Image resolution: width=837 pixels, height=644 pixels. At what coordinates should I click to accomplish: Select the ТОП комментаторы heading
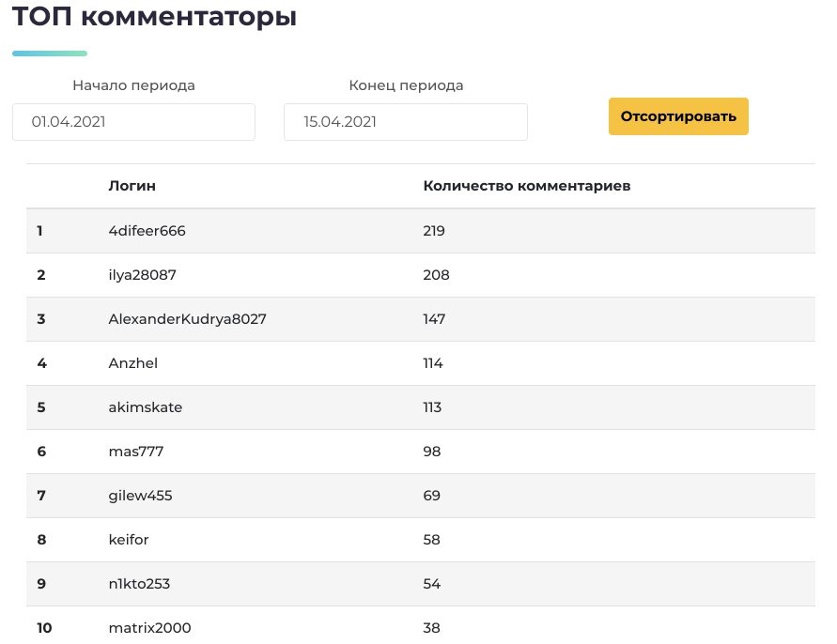coord(154,16)
